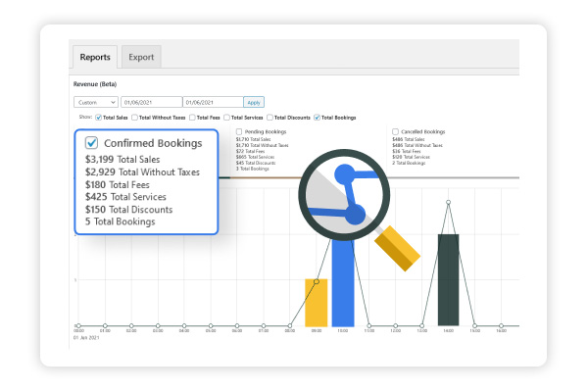The image size is (588, 392).
Task: Check the Total Without Taxes option
Action: (135, 118)
